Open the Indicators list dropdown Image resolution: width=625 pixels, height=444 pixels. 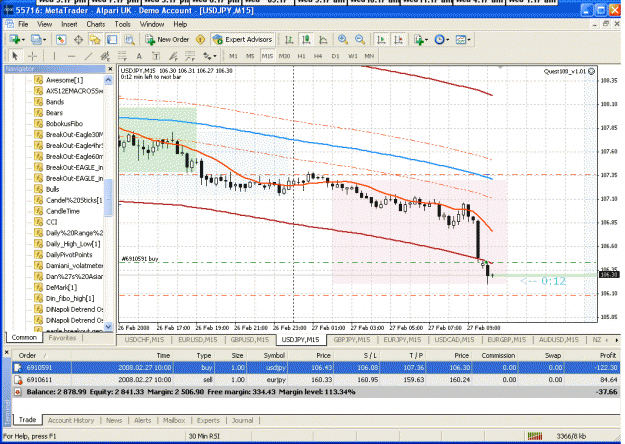(421, 39)
